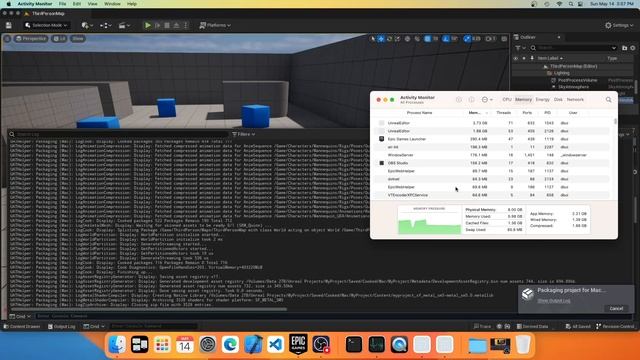Open the Outliner filter dropdown
The image size is (640, 360).
click(520, 48)
